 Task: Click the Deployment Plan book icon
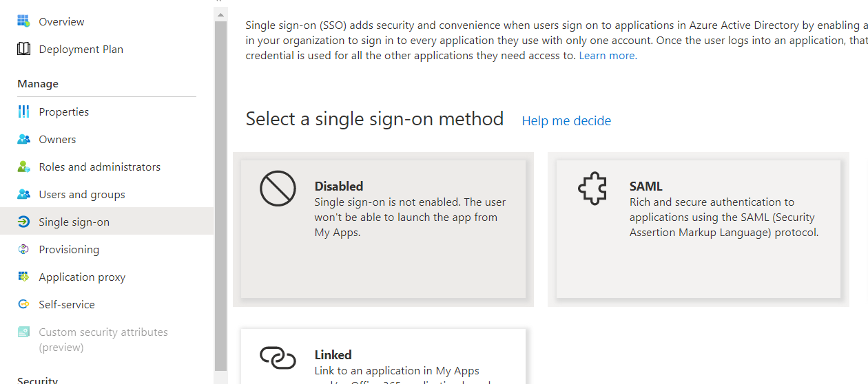(x=23, y=49)
